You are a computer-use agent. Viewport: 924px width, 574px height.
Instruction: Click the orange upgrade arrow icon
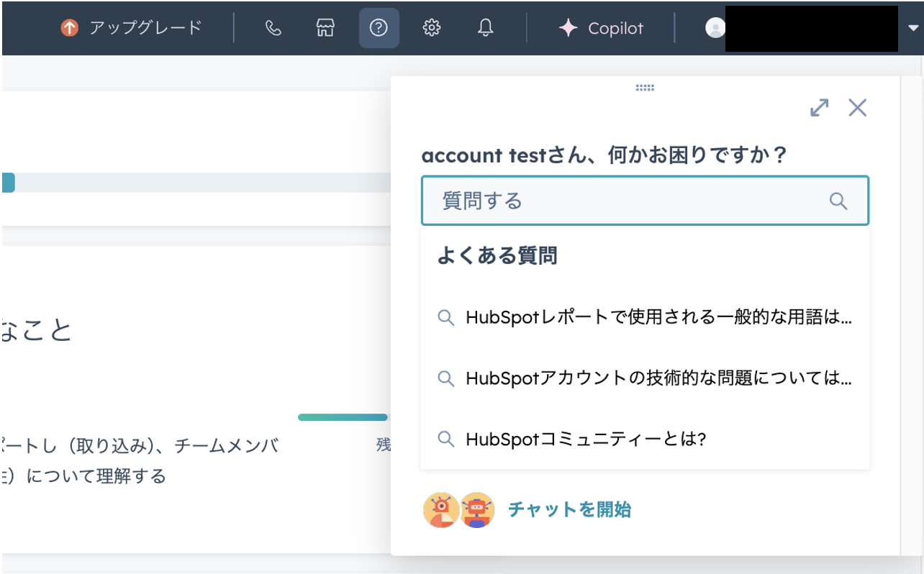pyautogui.click(x=69, y=28)
